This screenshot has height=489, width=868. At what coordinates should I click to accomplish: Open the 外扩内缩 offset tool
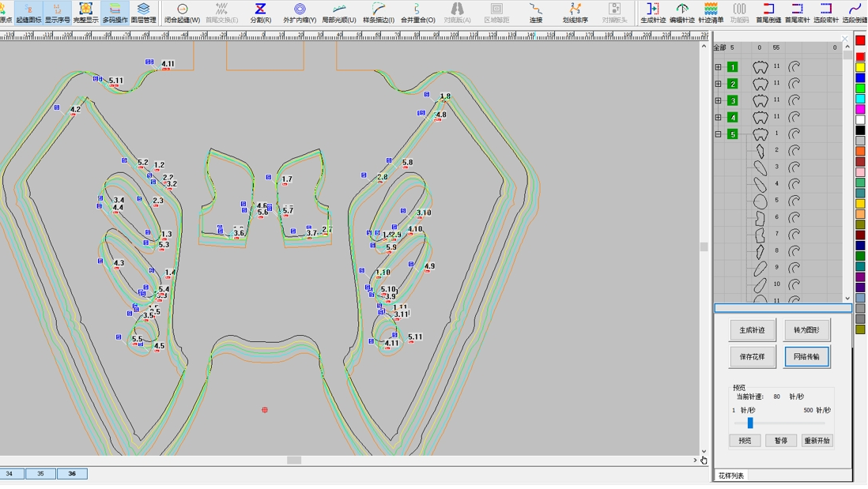tap(300, 13)
